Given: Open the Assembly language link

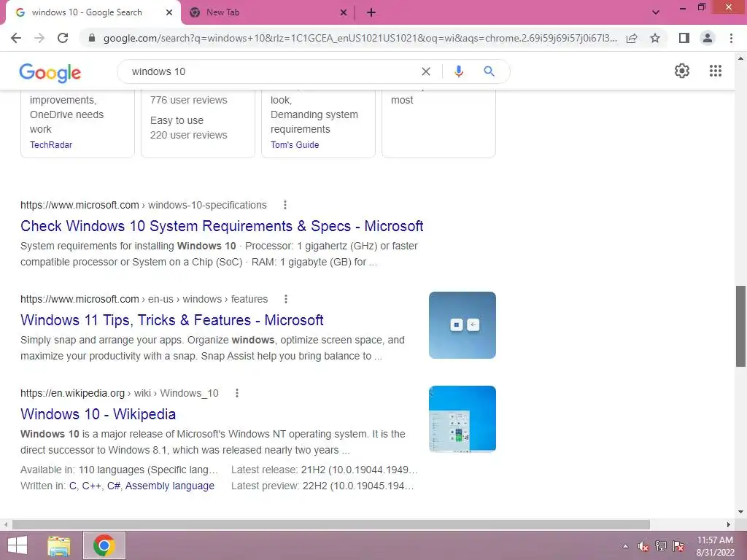Looking at the screenshot, I should (x=169, y=486).
